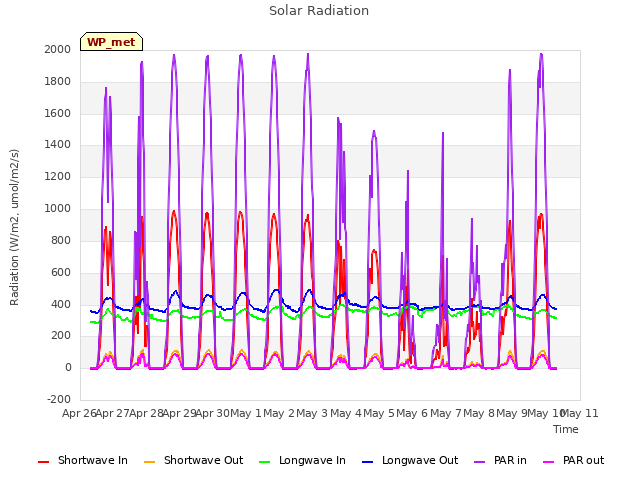Click the May 6 x-axis tick label
The image size is (640, 480).
point(412,413)
